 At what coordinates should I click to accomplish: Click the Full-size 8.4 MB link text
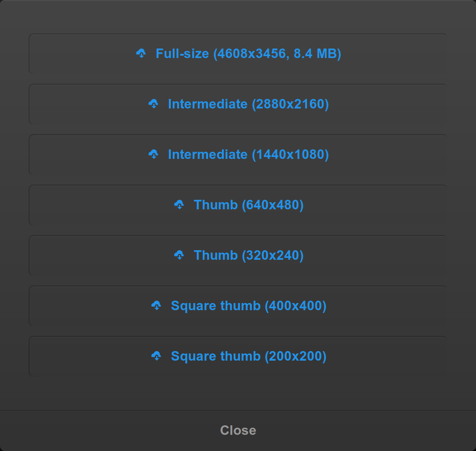pyautogui.click(x=248, y=54)
